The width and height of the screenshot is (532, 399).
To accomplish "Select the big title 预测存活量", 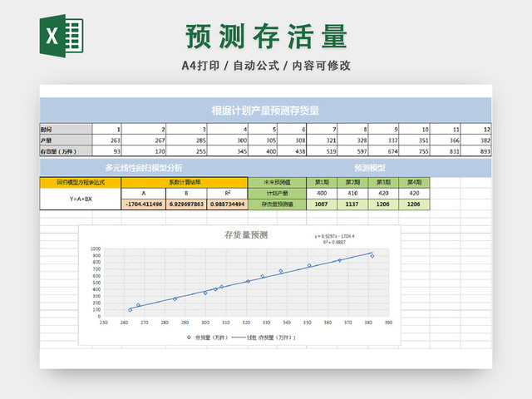I will pos(266,37).
